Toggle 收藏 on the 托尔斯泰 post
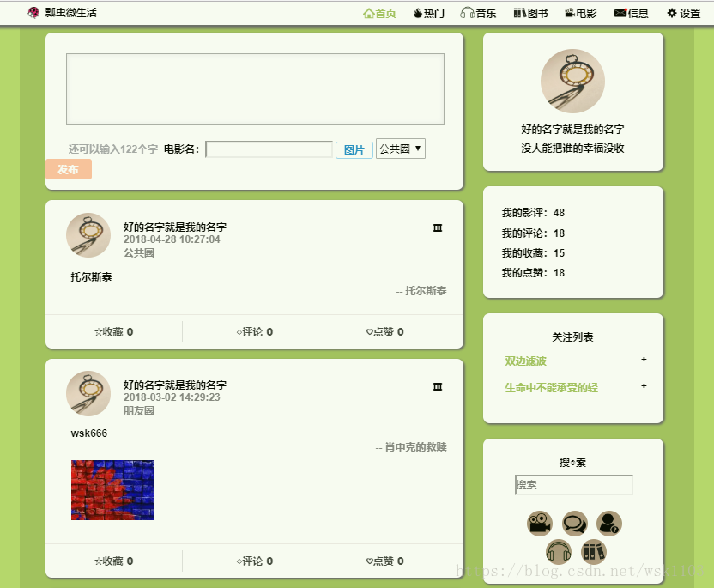This screenshot has width=714, height=588. [x=115, y=331]
